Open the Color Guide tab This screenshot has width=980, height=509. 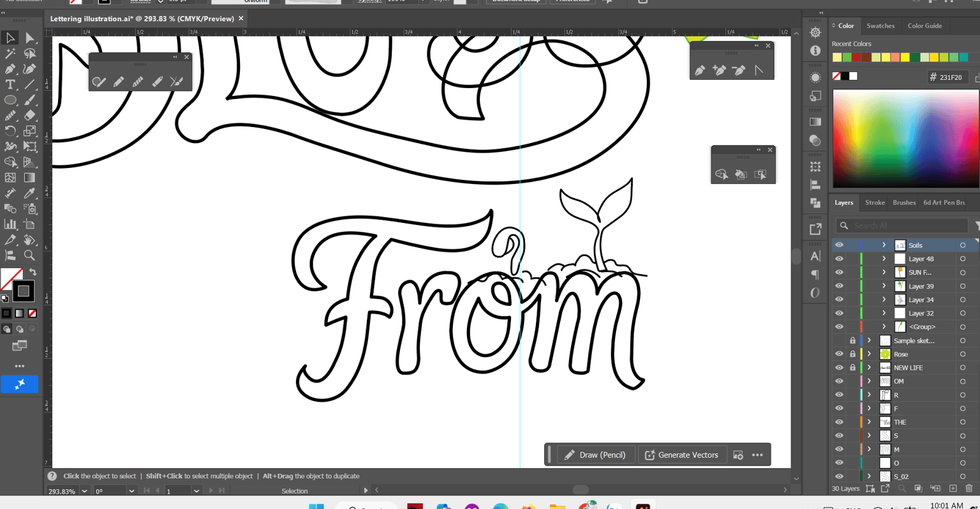pyautogui.click(x=924, y=26)
